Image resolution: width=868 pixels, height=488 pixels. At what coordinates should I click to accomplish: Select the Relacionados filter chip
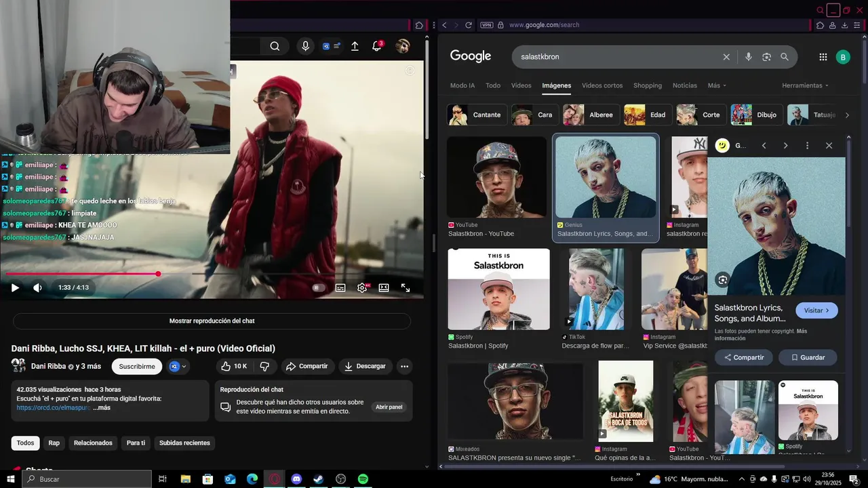[93, 443]
